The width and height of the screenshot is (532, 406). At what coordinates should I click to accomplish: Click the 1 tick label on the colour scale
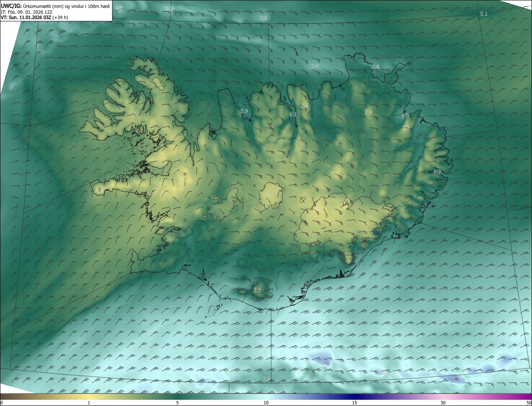coord(89,403)
